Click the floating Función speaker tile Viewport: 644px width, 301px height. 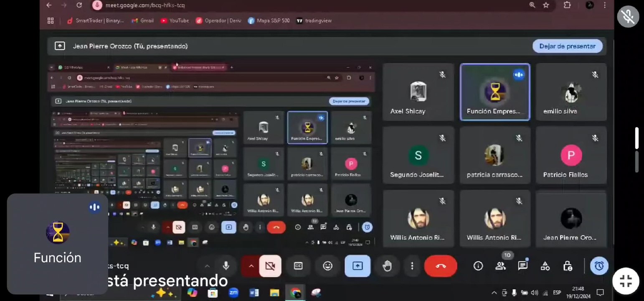(58, 244)
